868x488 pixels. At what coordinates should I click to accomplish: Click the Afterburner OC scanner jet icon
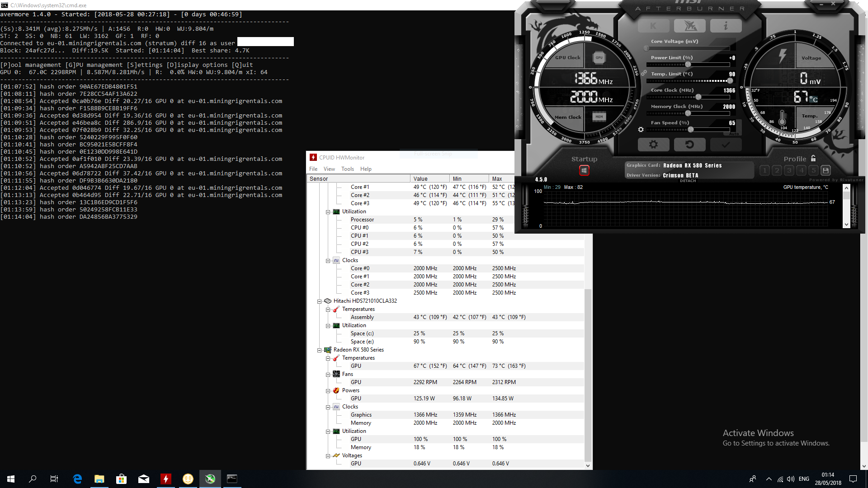689,26
